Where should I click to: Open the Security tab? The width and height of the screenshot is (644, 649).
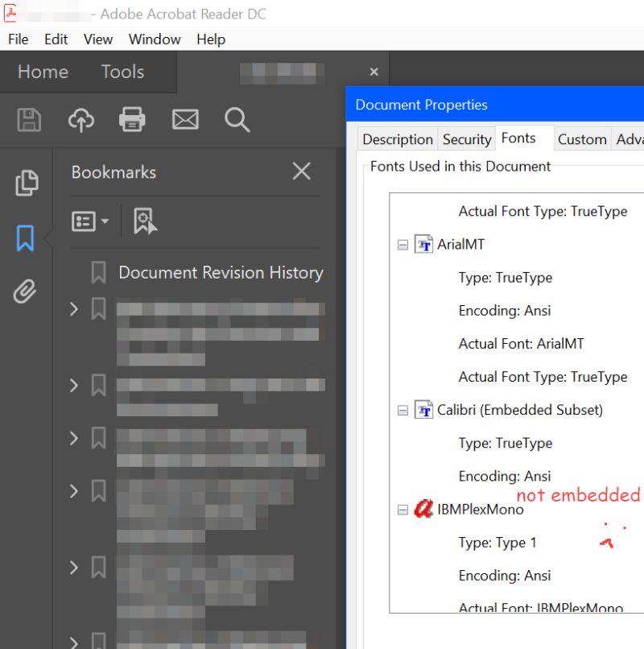pyautogui.click(x=465, y=138)
